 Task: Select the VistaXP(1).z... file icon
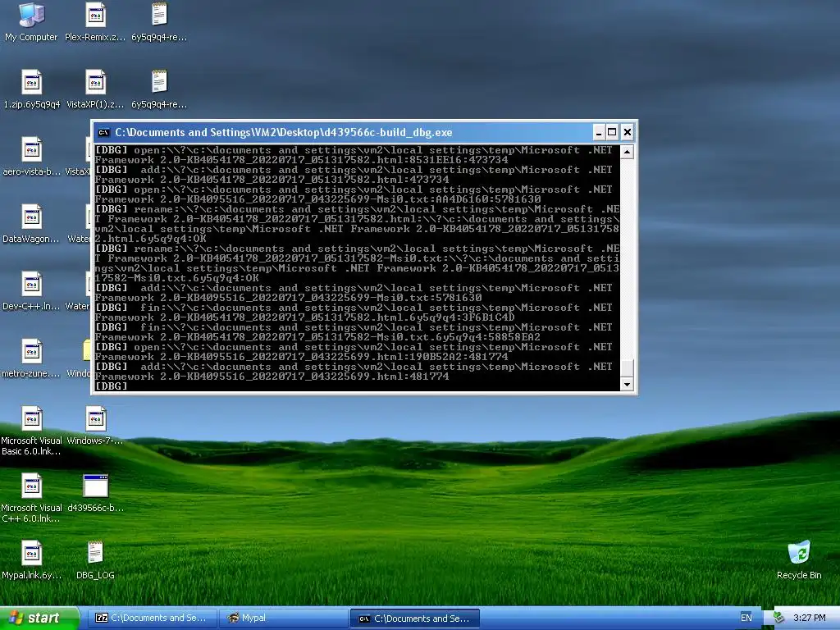[95, 89]
